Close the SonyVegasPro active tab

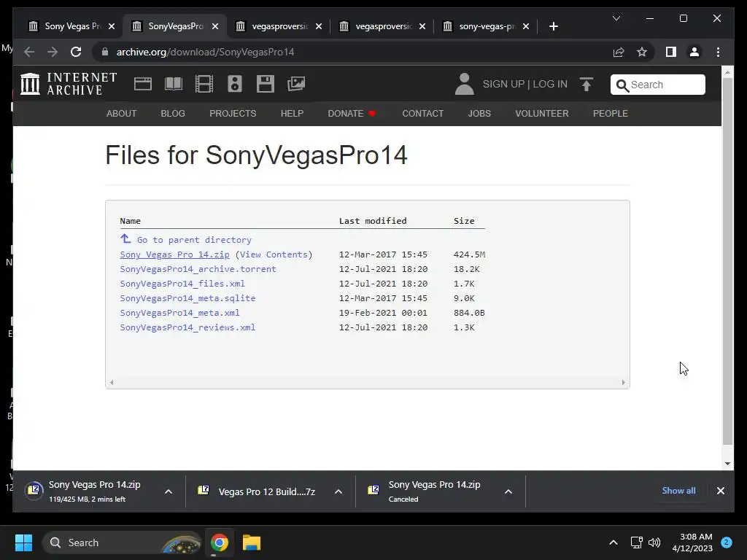tap(215, 26)
